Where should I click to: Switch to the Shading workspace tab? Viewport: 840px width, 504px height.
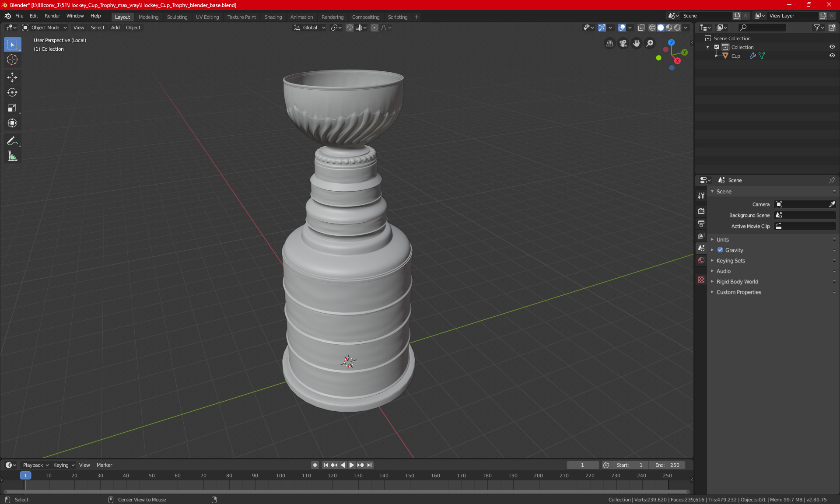click(x=273, y=17)
